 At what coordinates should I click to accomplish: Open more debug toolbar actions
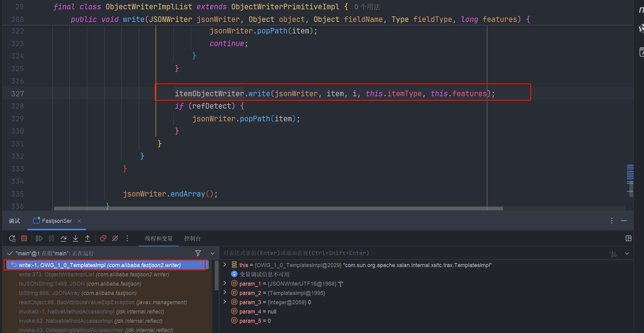click(127, 238)
